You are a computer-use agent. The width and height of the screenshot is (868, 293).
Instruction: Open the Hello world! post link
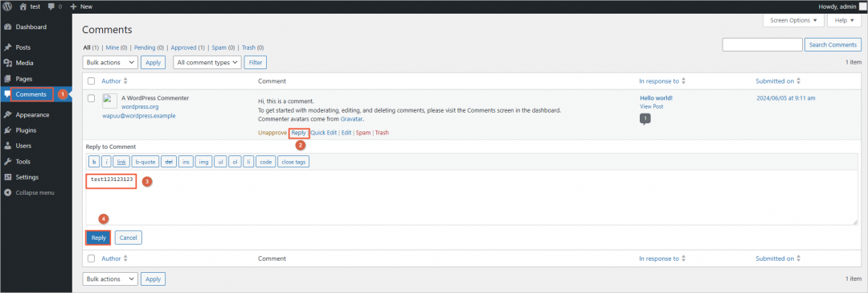pos(656,98)
